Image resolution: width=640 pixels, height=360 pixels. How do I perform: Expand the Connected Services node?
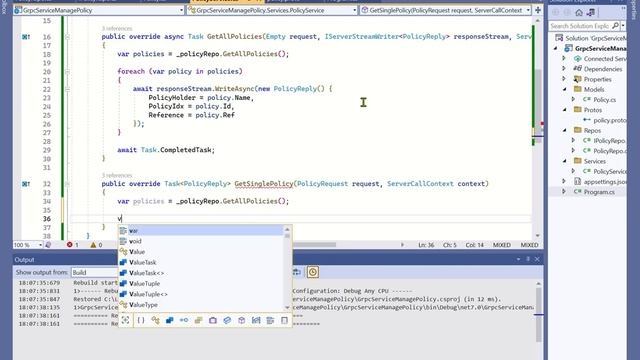(x=564, y=58)
